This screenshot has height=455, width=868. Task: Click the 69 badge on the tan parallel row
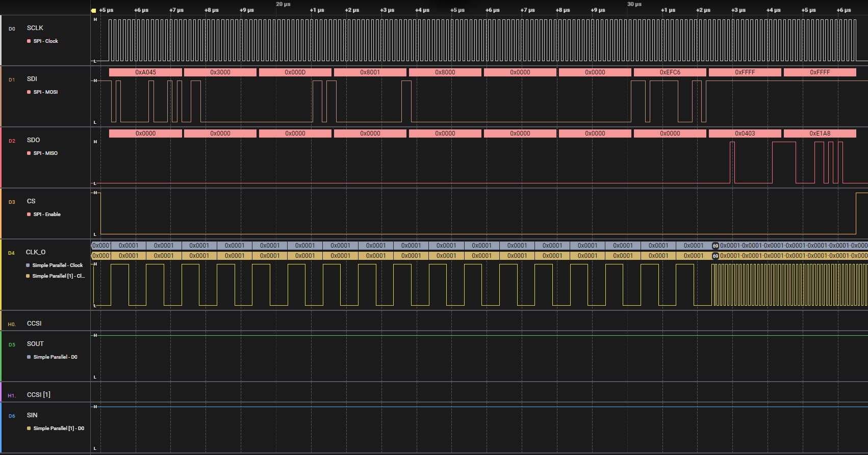tap(716, 256)
